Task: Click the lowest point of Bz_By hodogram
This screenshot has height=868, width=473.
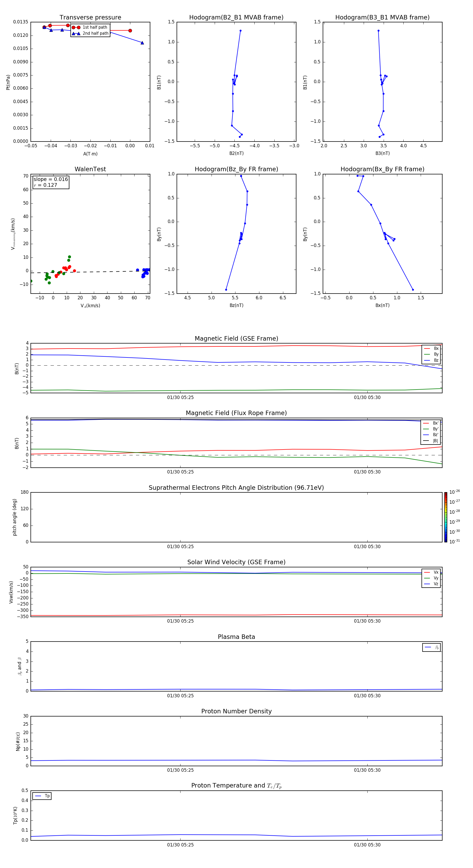Action: pyautogui.click(x=226, y=290)
